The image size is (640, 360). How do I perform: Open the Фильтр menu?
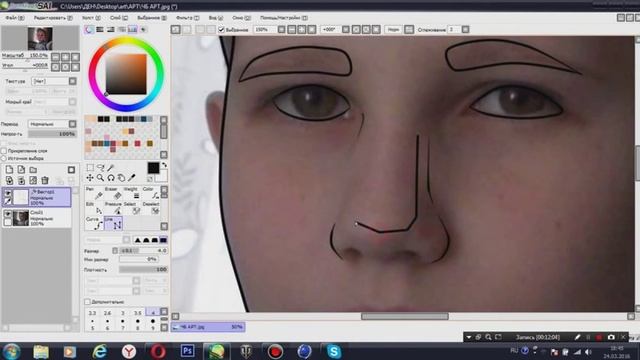tap(187, 18)
